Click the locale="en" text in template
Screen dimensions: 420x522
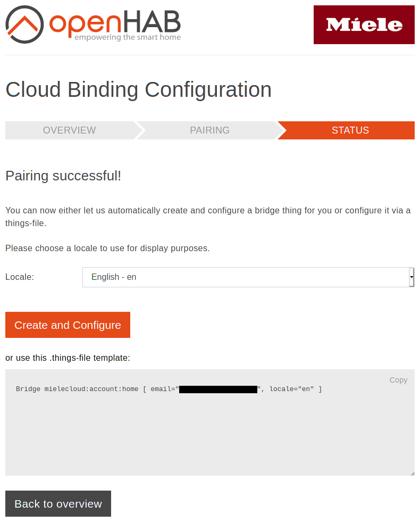pyautogui.click(x=291, y=389)
